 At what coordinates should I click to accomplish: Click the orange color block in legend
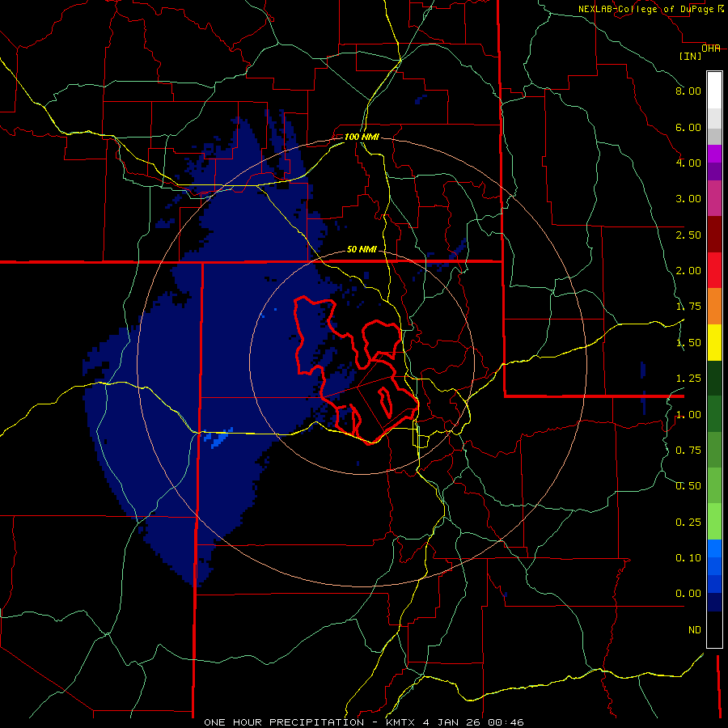[714, 306]
